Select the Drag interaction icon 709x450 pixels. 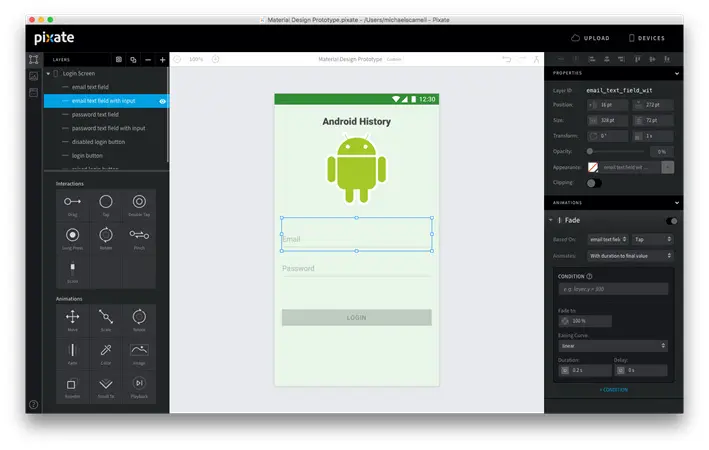pyautogui.click(x=72, y=202)
